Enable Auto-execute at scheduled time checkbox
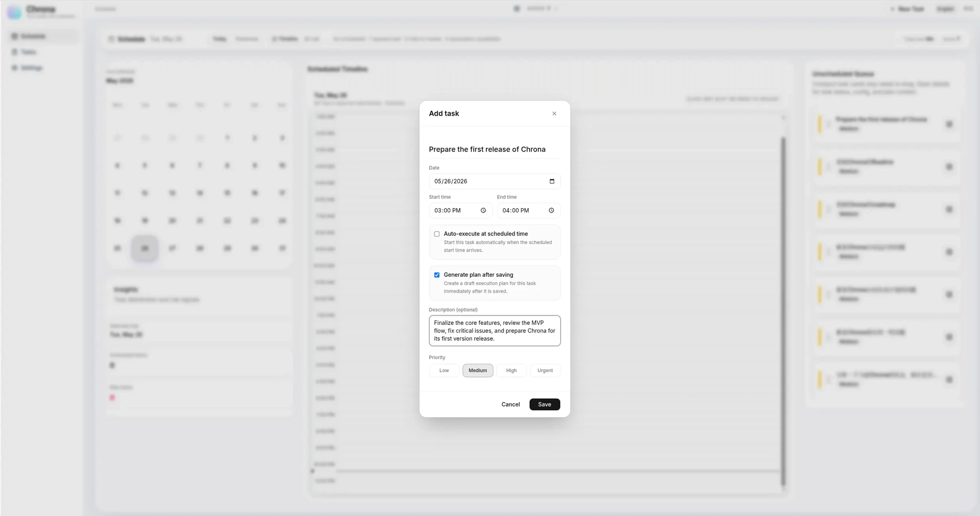This screenshot has height=516, width=980. [x=437, y=234]
